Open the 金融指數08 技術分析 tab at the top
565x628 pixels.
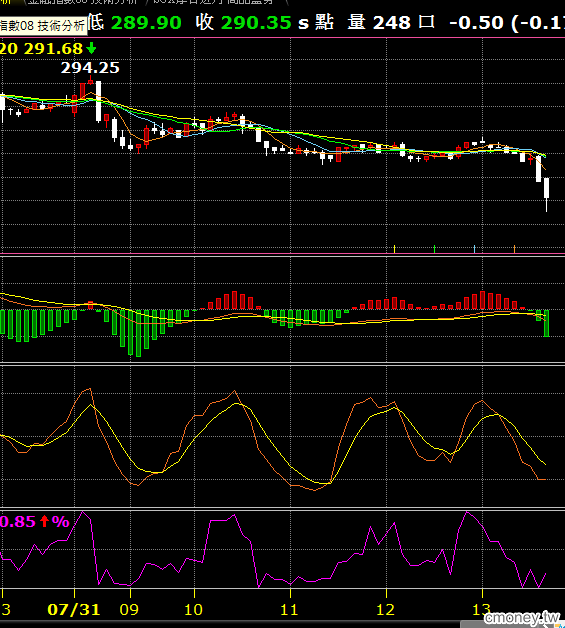pyautogui.click(x=83, y=2)
